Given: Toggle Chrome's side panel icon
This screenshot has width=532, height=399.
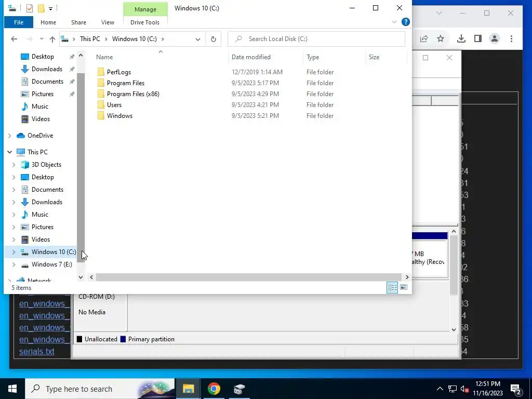Looking at the screenshot, I should coord(478,38).
